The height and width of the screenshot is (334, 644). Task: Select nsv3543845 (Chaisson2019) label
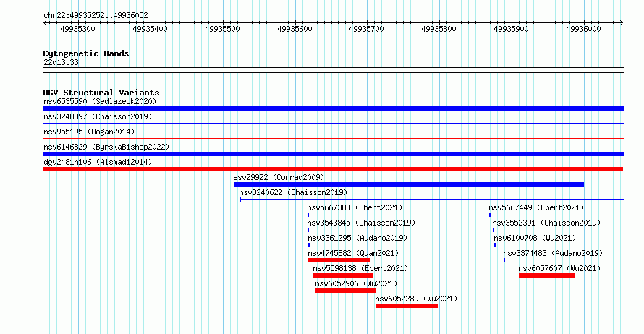coord(361,223)
